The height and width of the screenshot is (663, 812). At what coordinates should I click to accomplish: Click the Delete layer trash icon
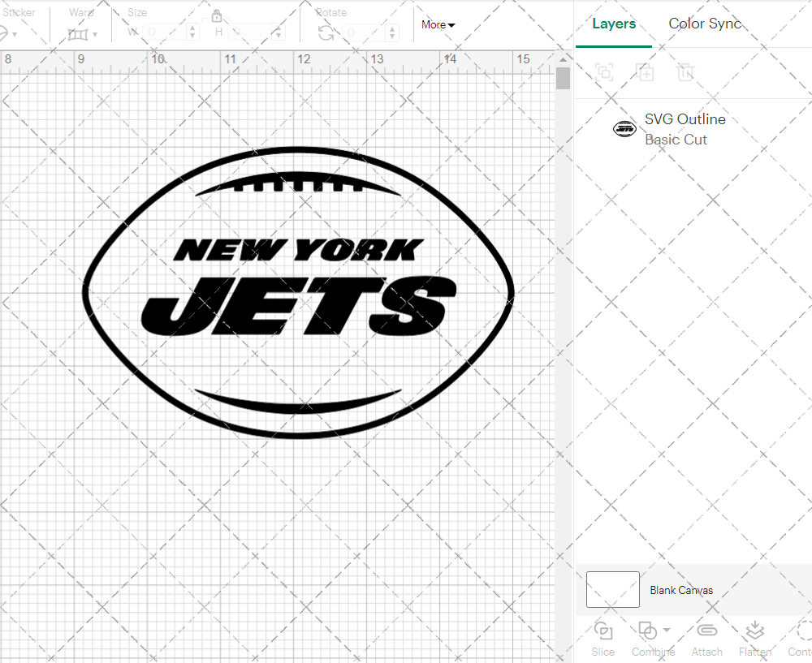click(x=686, y=72)
